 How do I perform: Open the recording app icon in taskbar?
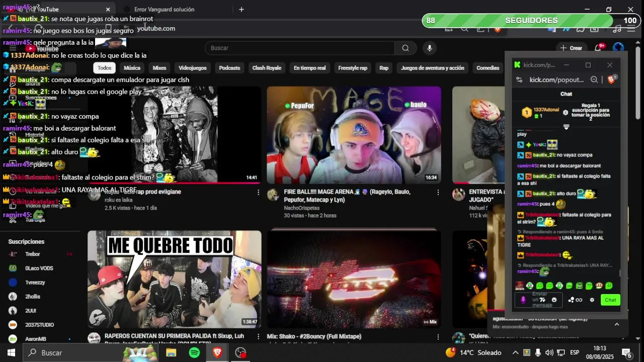click(240, 353)
